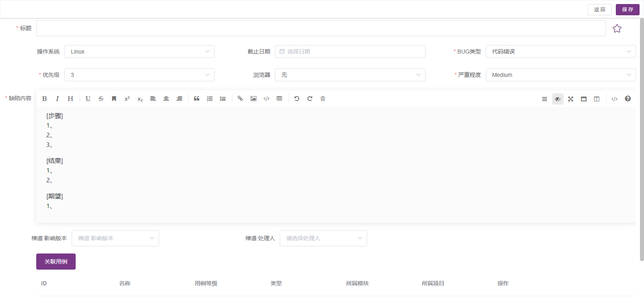Insert an ordered list
The width and height of the screenshot is (644, 303).
(210, 99)
